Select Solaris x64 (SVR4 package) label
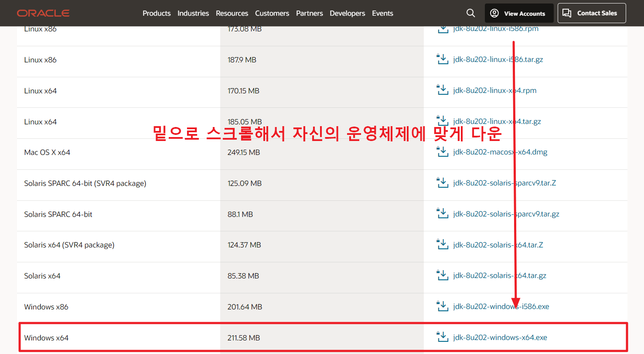The image size is (644, 354). click(69, 245)
